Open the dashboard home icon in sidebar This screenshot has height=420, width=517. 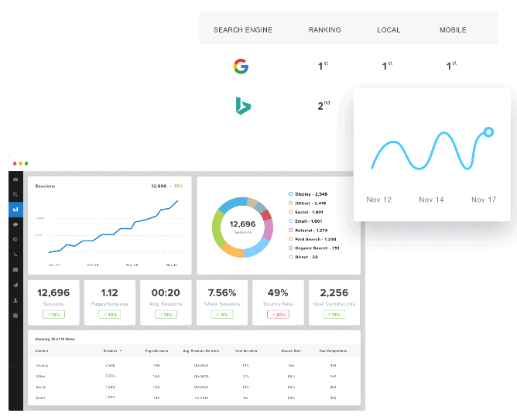(x=15, y=179)
